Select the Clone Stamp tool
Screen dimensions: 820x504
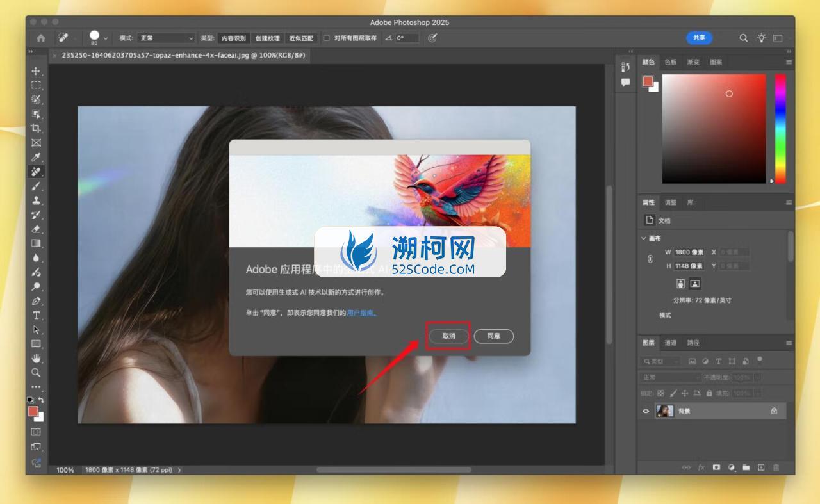pos(36,200)
